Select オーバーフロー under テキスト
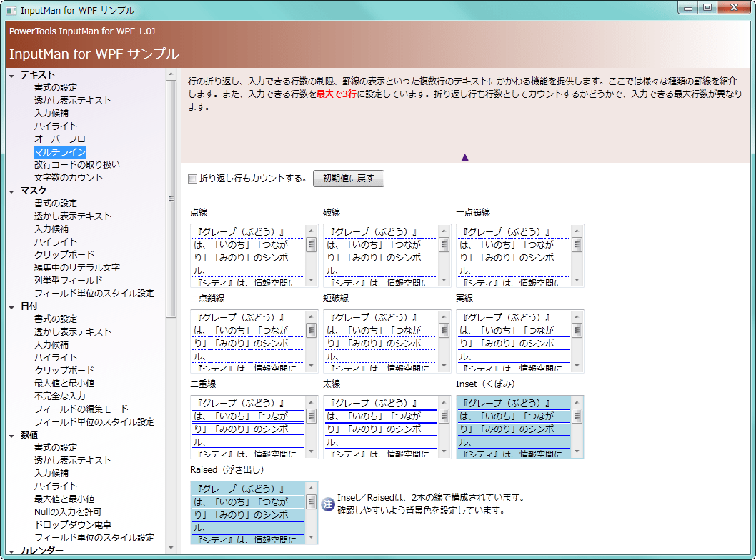This screenshot has height=560, width=756. pos(64,139)
